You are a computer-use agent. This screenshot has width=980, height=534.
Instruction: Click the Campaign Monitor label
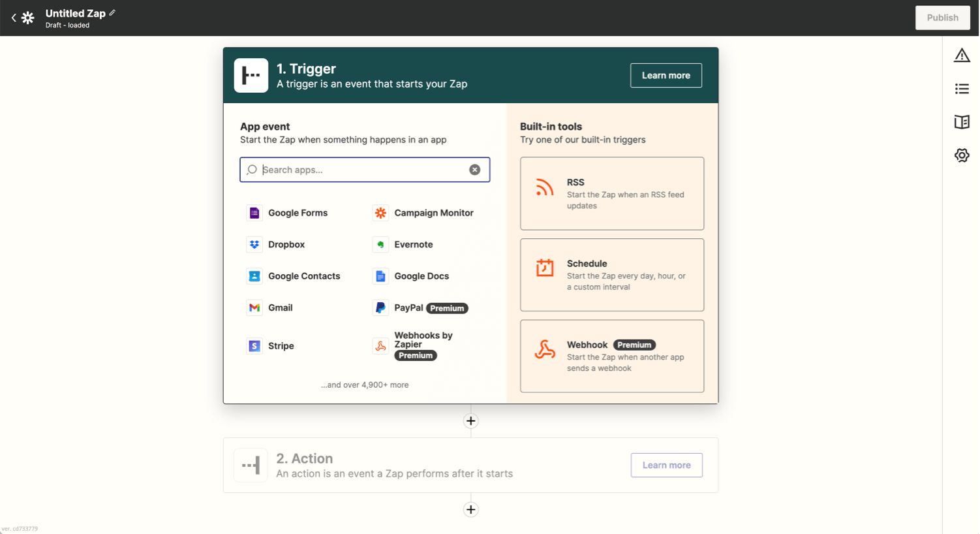click(x=434, y=213)
